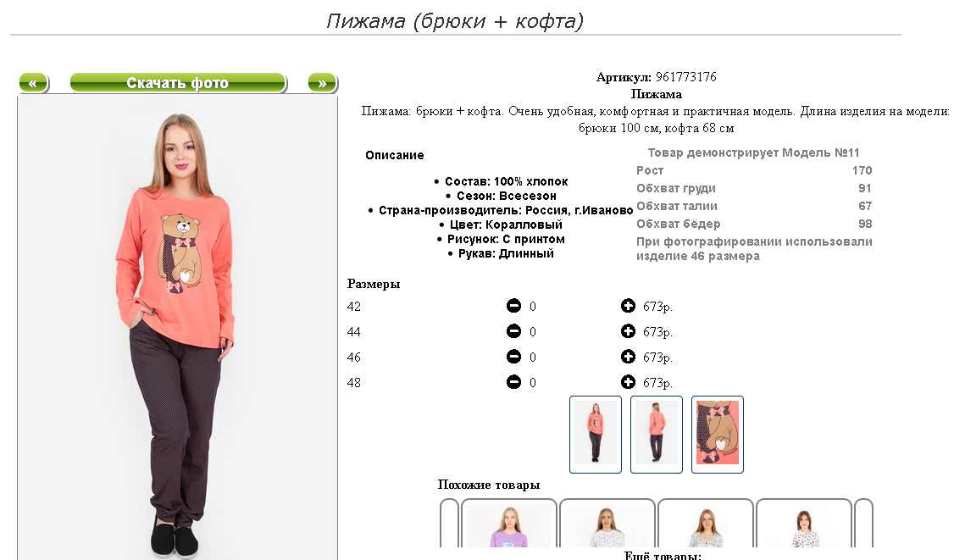Go to previous photo with « button
954x560 pixels.
33,83
